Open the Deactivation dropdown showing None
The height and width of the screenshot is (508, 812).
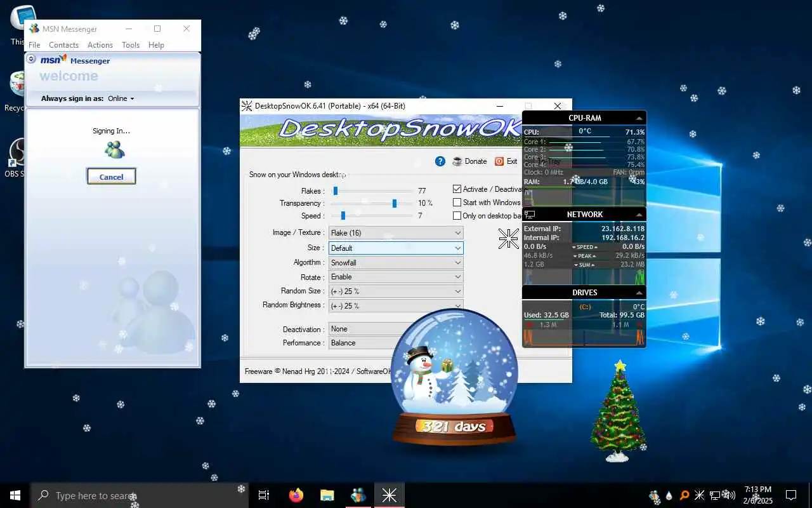coord(365,329)
